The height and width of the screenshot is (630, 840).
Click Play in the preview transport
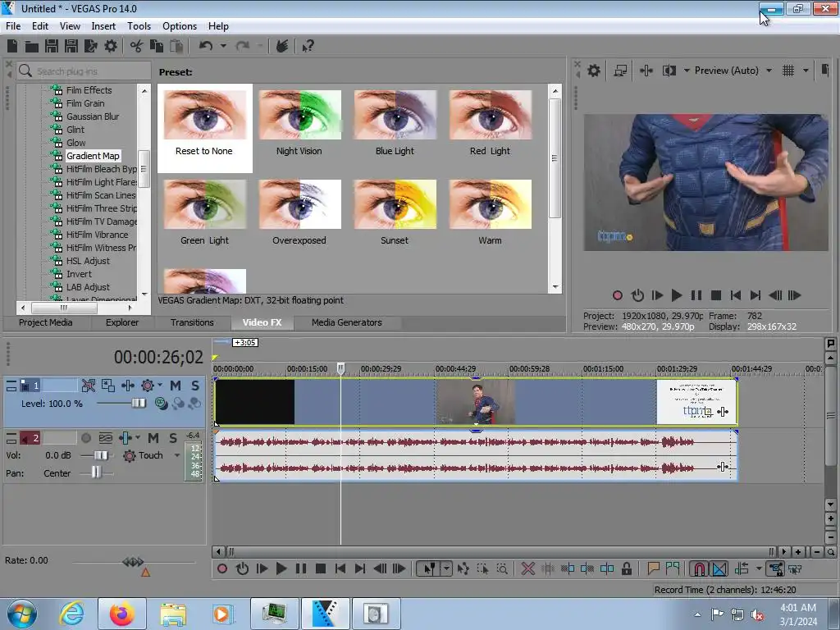click(x=677, y=295)
